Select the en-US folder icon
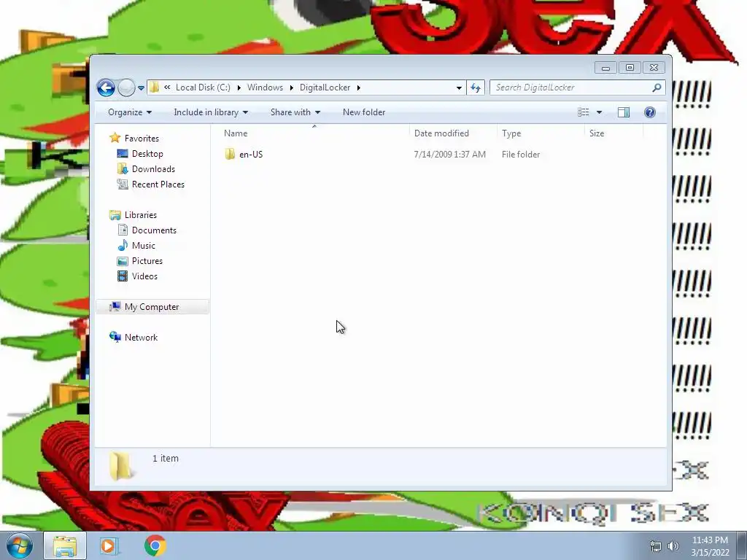747x560 pixels. pyautogui.click(x=230, y=155)
